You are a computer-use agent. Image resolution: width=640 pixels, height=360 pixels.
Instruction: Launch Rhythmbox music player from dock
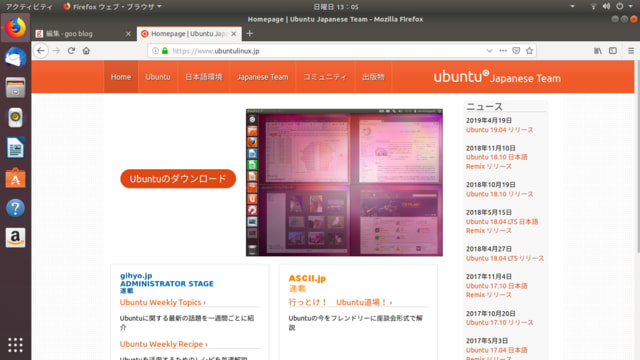point(16,118)
